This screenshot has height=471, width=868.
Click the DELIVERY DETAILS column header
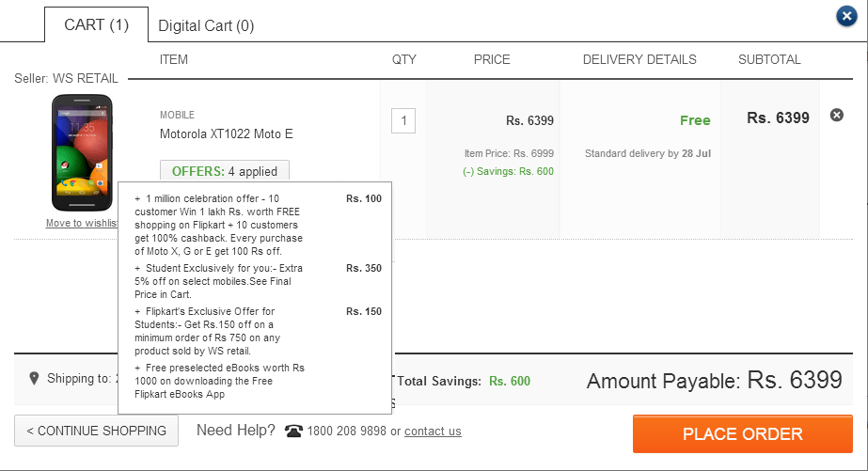click(x=639, y=60)
